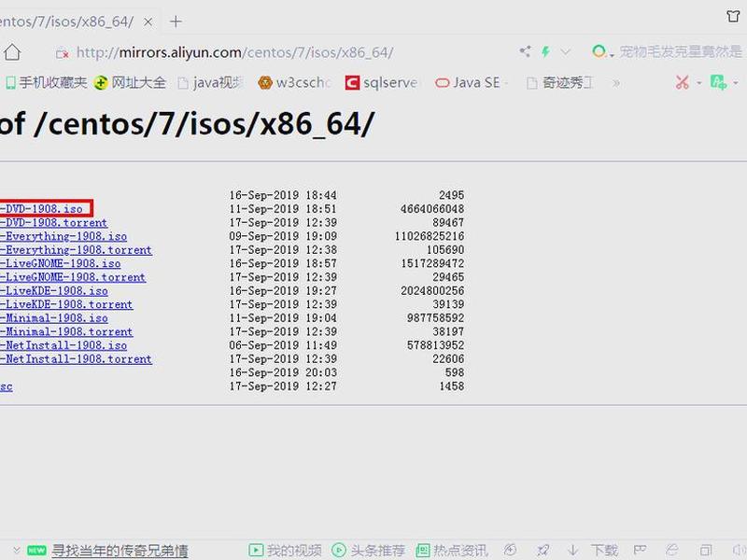Click the status bar IE mode icon

click(671, 550)
